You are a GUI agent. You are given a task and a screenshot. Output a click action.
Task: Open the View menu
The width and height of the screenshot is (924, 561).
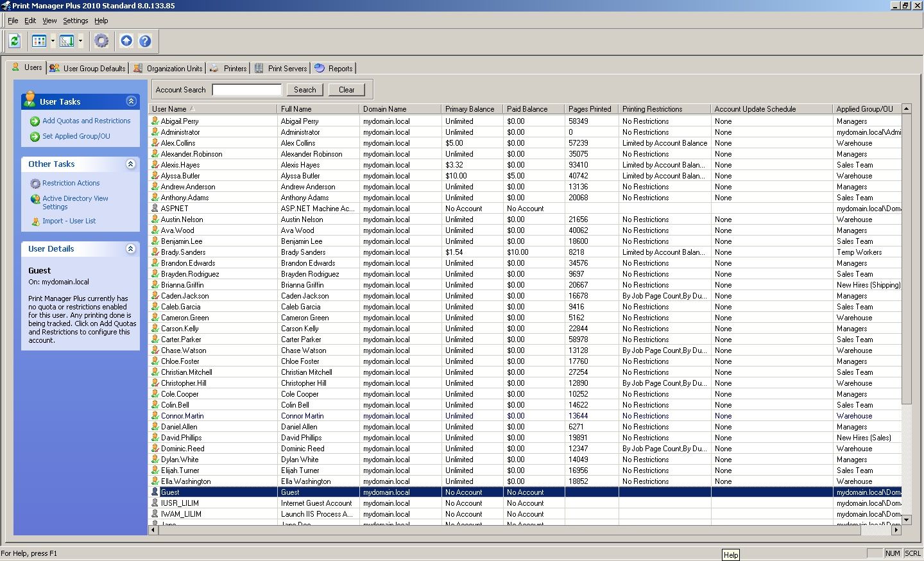point(49,21)
